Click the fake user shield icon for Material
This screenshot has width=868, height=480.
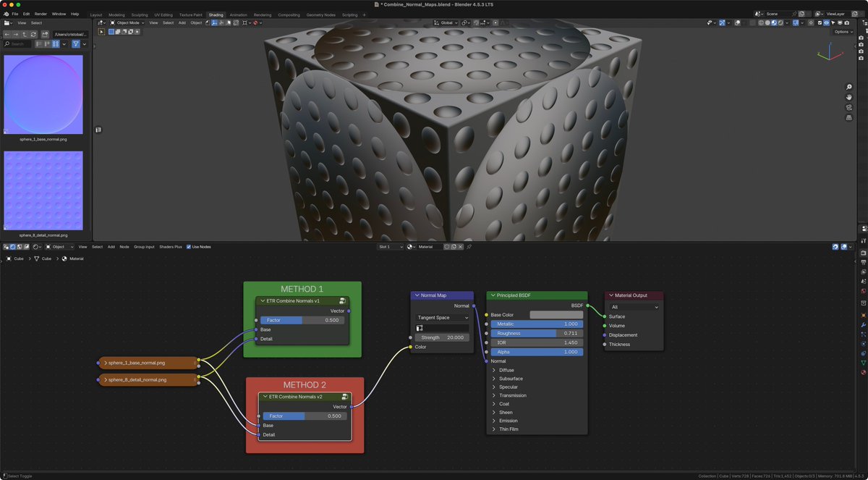(447, 247)
